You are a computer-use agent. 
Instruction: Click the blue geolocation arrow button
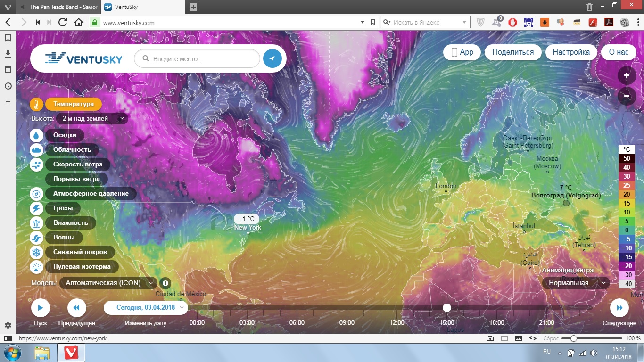(272, 59)
